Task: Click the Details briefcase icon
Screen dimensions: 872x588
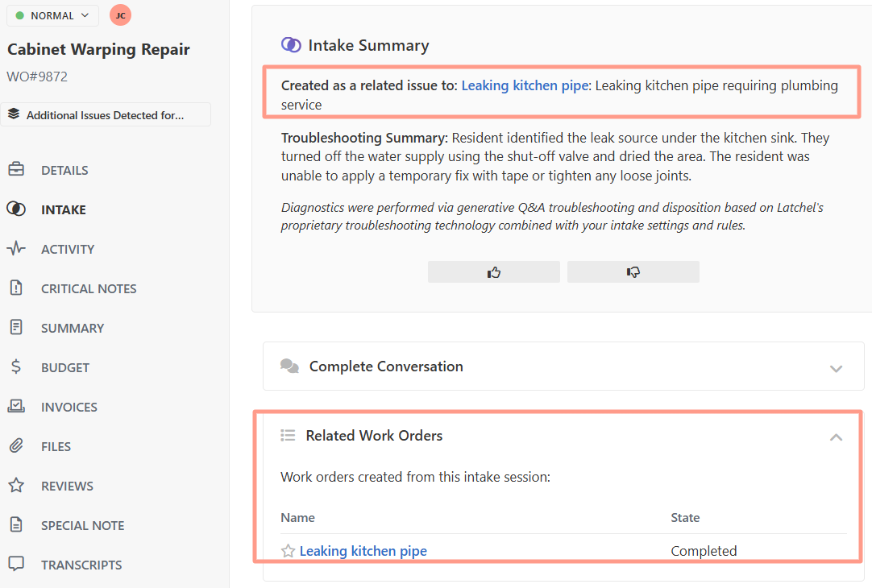Action: (x=15, y=170)
